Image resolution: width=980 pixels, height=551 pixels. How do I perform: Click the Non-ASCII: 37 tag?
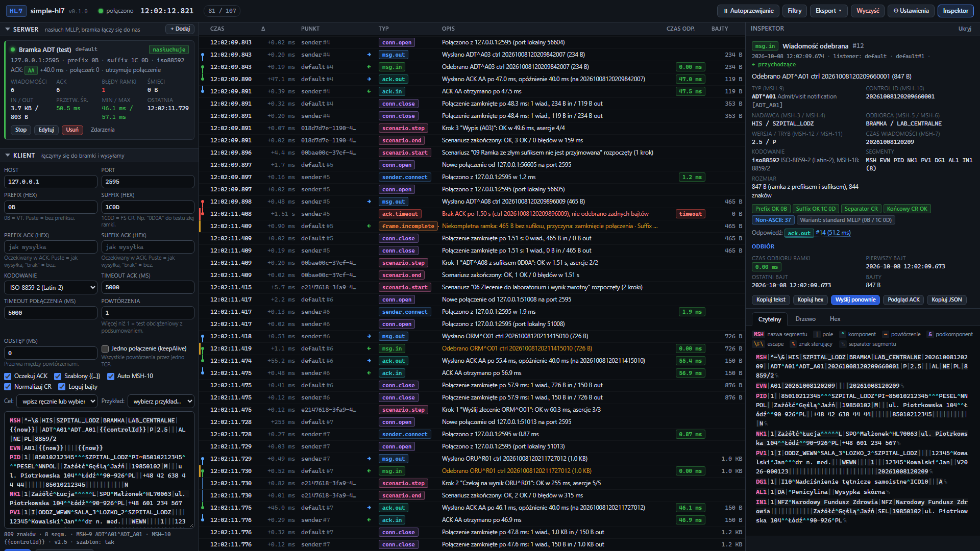[773, 220]
